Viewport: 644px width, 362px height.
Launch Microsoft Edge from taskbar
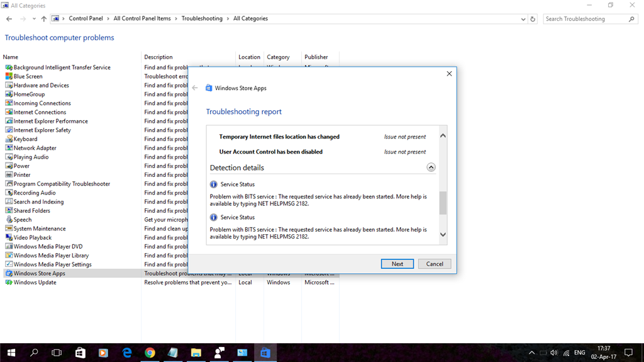(127, 353)
